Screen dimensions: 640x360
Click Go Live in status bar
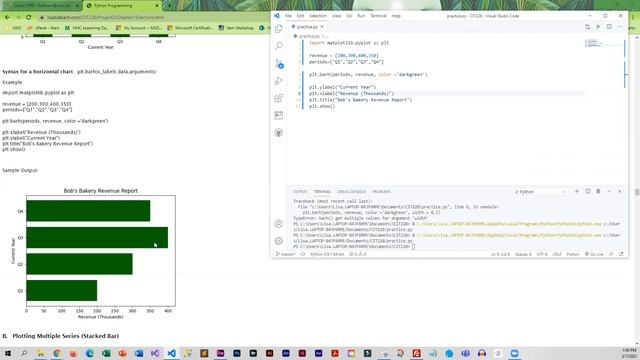coord(594,254)
